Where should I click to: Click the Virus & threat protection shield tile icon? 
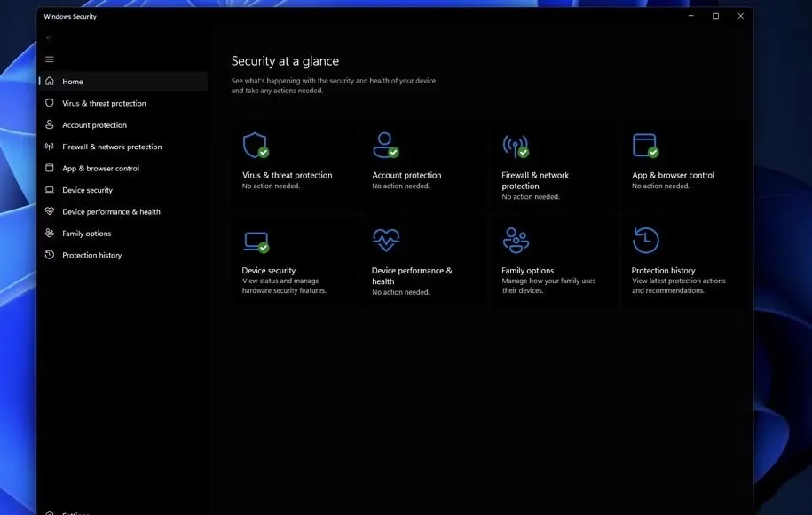click(x=256, y=145)
